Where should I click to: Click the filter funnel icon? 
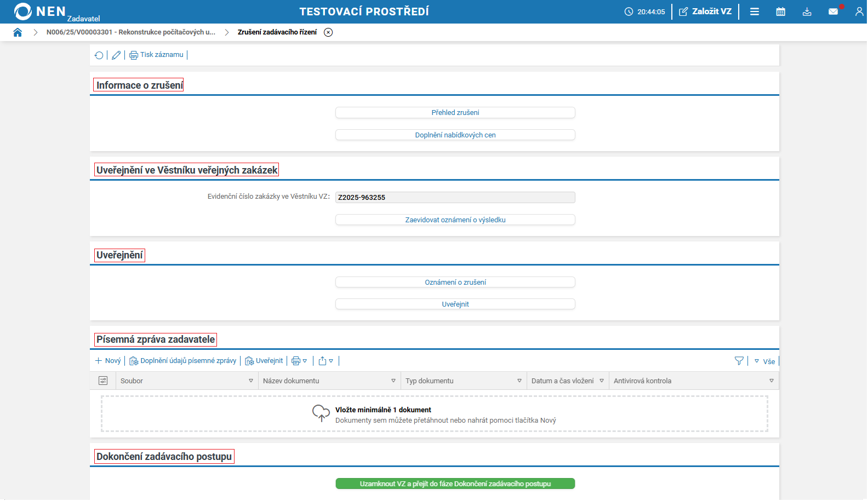(739, 361)
